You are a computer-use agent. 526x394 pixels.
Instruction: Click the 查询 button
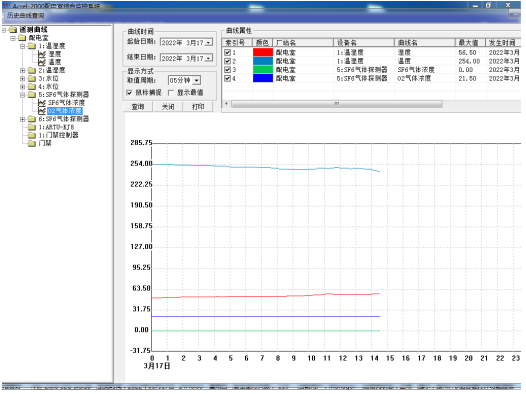138,107
